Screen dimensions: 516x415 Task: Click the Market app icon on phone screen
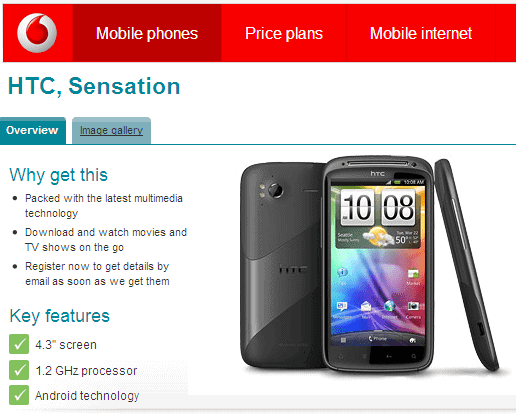413,274
